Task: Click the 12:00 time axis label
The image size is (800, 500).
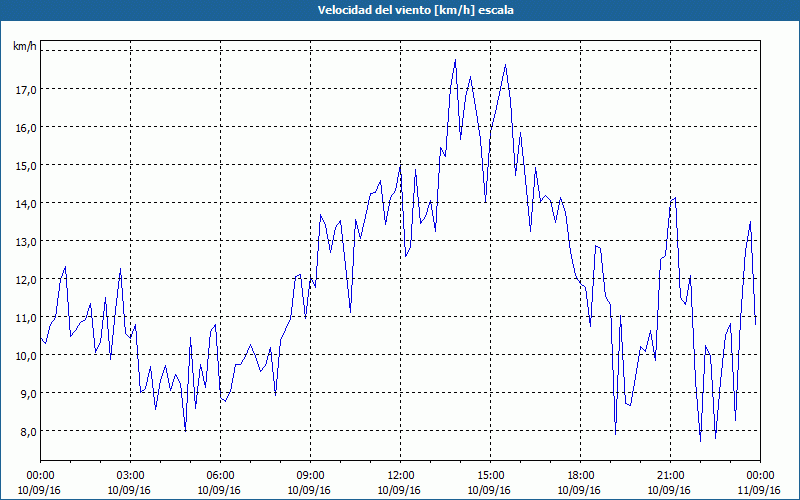Action: 401,476
